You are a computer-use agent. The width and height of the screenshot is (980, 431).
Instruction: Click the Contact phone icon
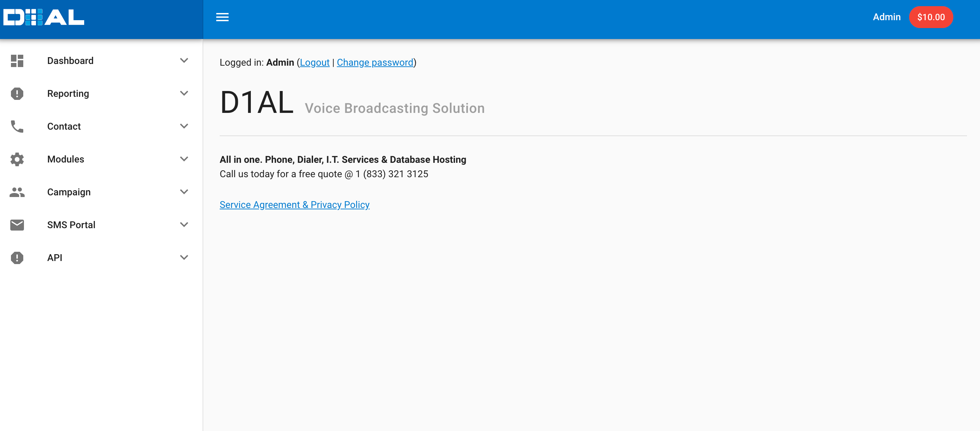click(x=17, y=126)
